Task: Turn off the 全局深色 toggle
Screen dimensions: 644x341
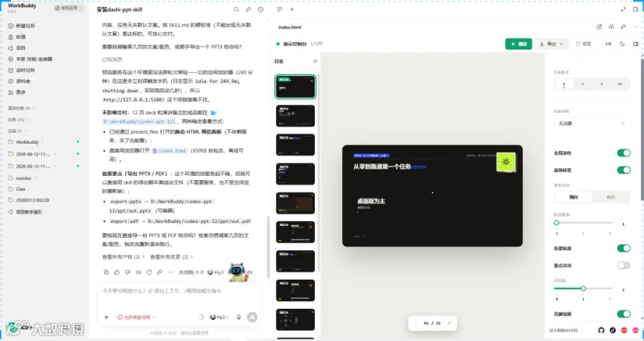Action: [623, 153]
